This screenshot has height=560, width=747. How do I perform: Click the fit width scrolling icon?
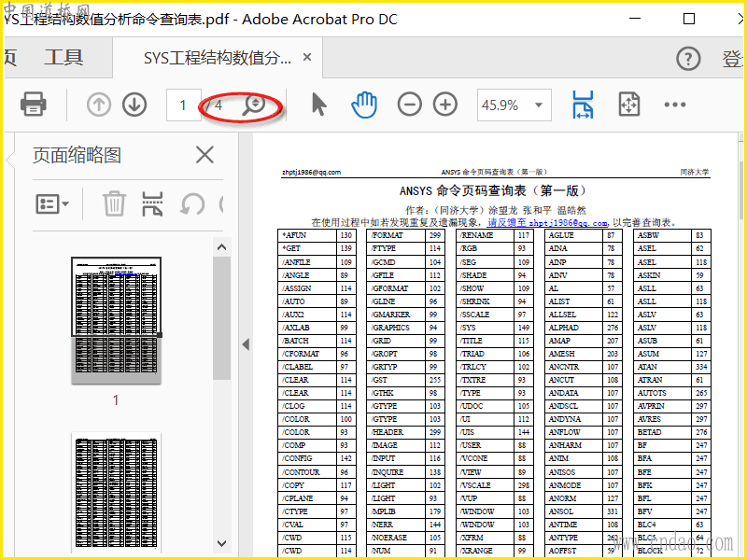pos(583,105)
